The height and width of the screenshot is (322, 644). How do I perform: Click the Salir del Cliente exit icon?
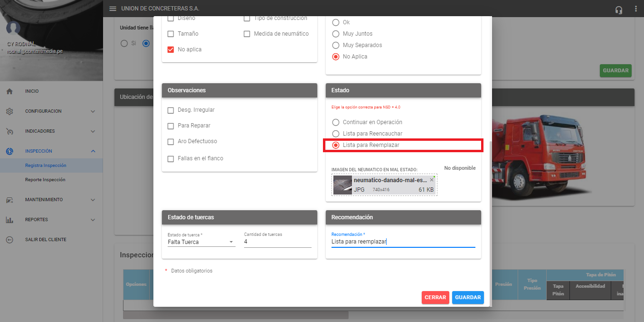(x=9, y=240)
